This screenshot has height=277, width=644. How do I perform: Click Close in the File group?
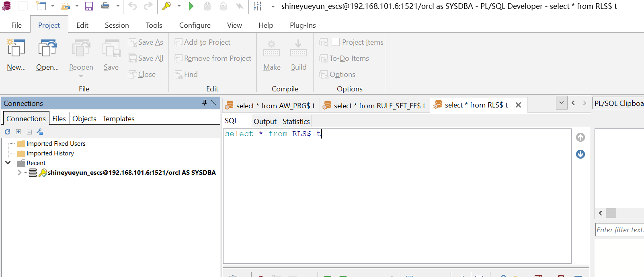click(x=142, y=74)
